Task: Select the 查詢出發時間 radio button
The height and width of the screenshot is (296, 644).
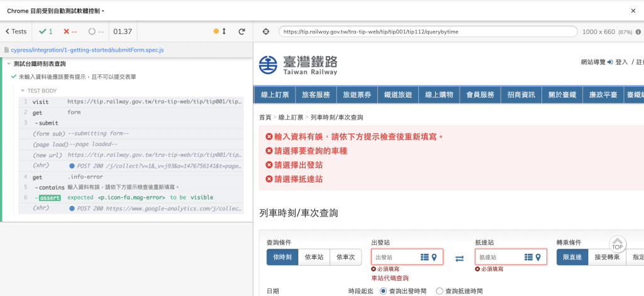Action: [x=383, y=291]
